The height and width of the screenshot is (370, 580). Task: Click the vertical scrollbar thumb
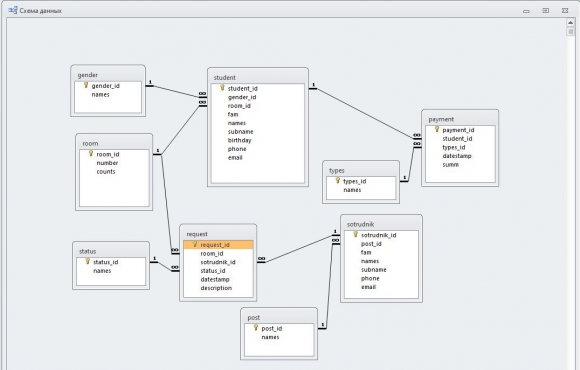point(570,32)
